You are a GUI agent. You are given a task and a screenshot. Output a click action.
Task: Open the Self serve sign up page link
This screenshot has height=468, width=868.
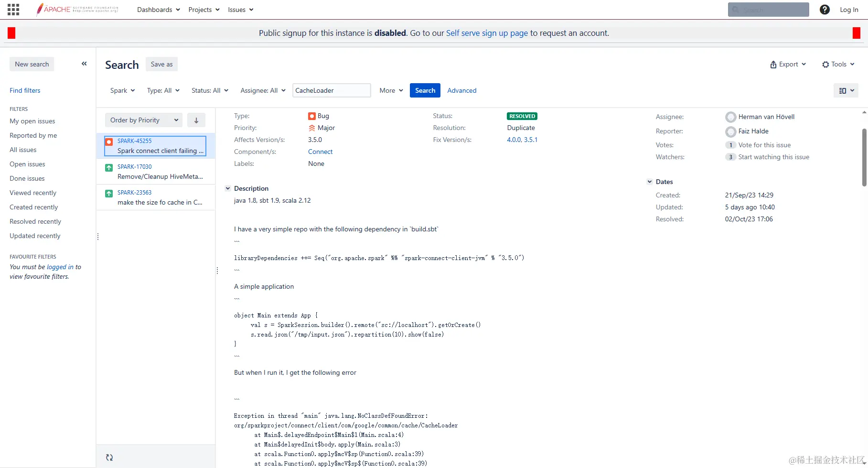[487, 33]
